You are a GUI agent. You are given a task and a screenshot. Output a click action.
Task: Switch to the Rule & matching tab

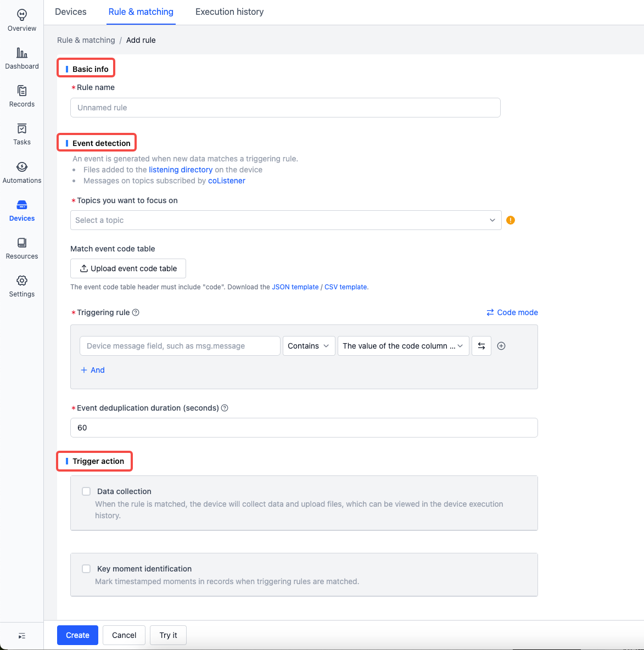tap(141, 12)
